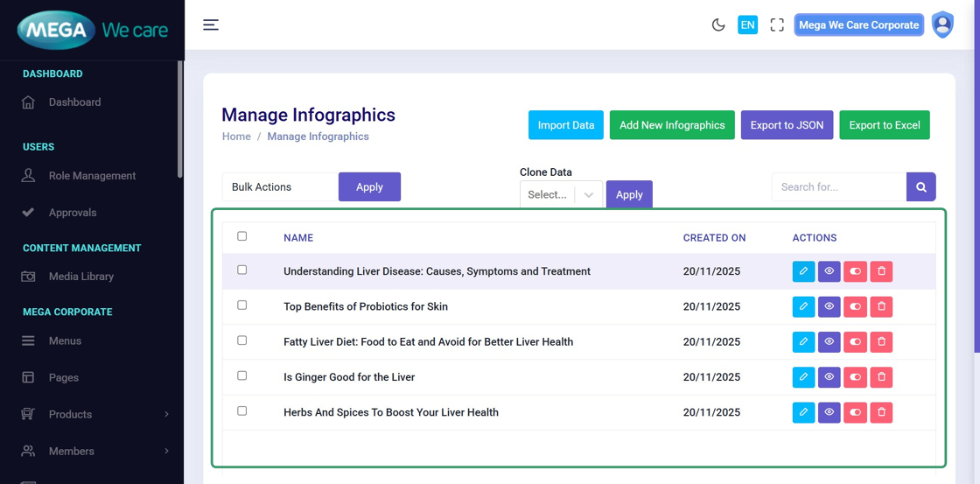Click the search magnifier button
The width and height of the screenshot is (980, 484).
point(921,186)
